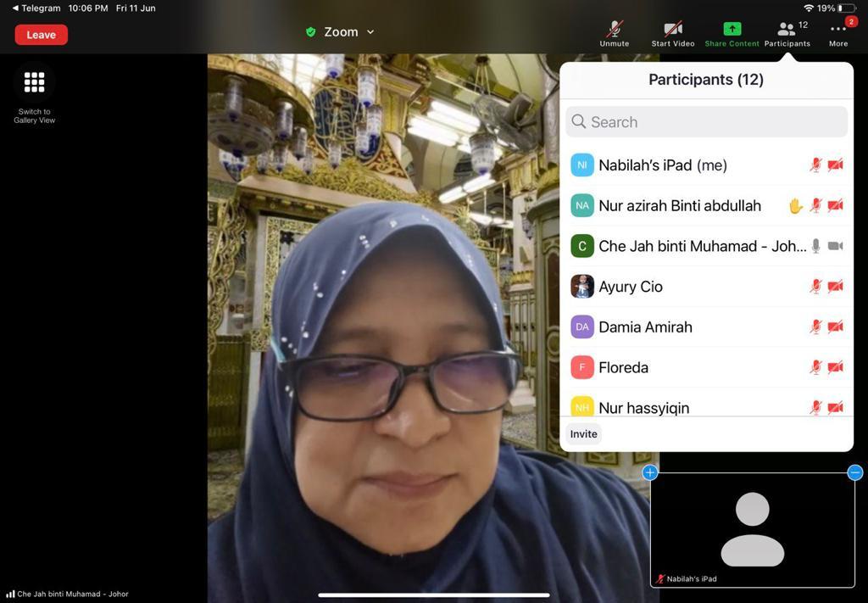Viewport: 868px width, 603px height.
Task: Enlarge self-view with blue plus button
Action: point(650,472)
